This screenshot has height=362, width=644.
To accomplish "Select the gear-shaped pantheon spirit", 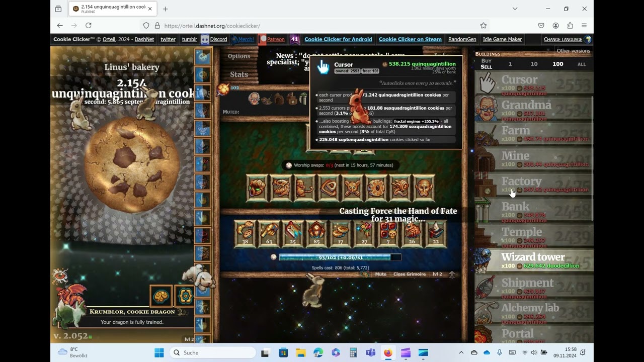I will pyautogui.click(x=376, y=189).
